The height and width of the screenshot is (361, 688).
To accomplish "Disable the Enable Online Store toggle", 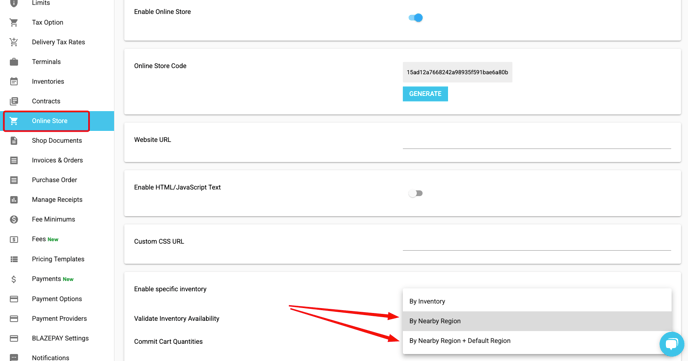I will coord(415,18).
